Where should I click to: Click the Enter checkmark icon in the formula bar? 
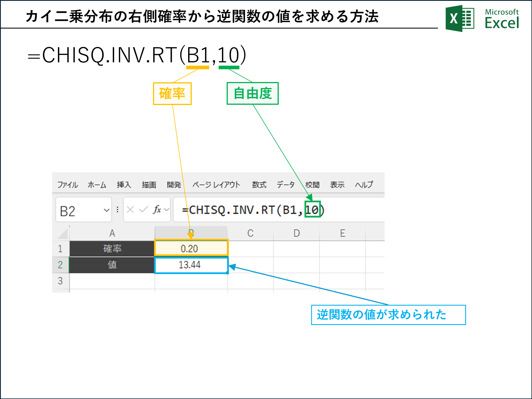[x=143, y=210]
